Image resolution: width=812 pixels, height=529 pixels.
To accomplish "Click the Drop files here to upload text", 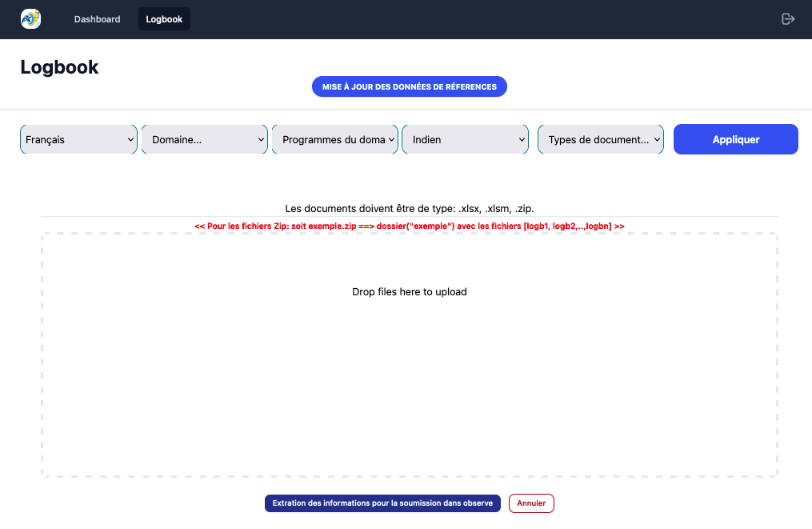I will [x=409, y=292].
